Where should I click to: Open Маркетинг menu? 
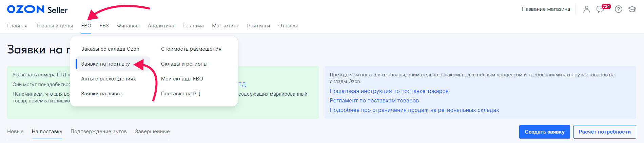coord(225,26)
